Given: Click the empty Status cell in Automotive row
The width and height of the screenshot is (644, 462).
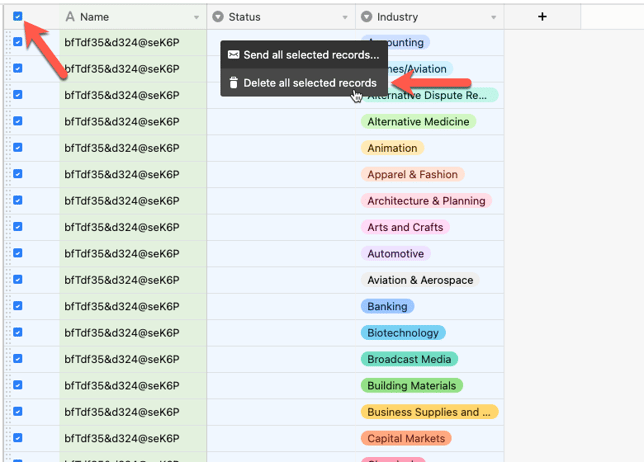Looking at the screenshot, I should click(x=281, y=254).
